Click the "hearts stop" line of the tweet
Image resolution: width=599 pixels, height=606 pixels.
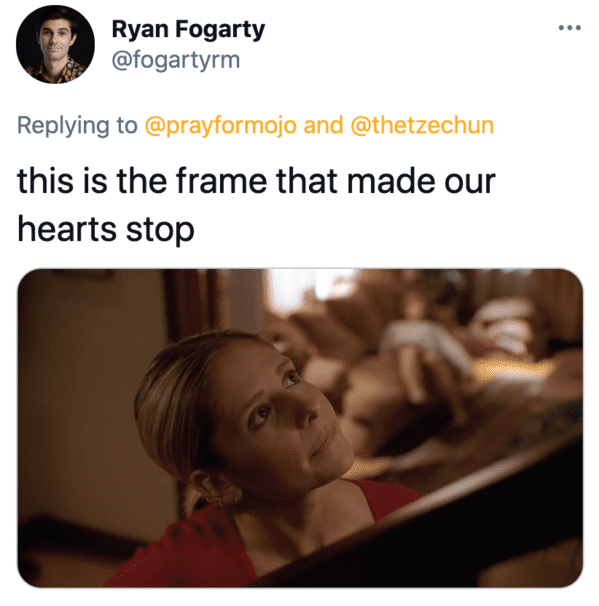pos(106,230)
